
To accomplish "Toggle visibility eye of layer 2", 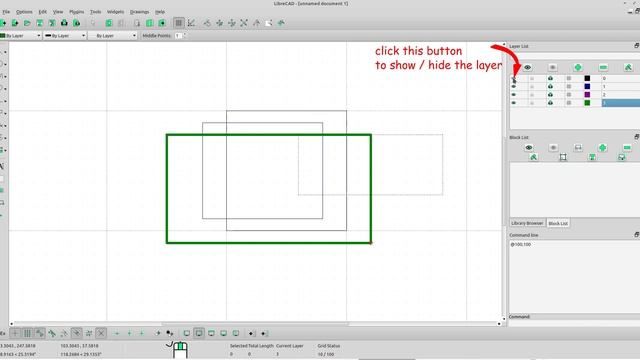I will (x=514, y=95).
